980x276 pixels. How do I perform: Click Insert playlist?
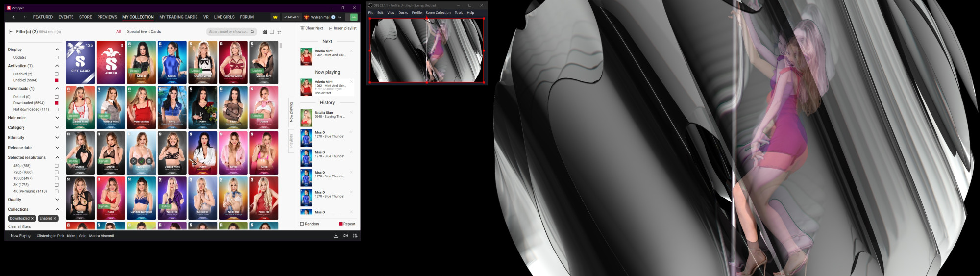tap(343, 28)
